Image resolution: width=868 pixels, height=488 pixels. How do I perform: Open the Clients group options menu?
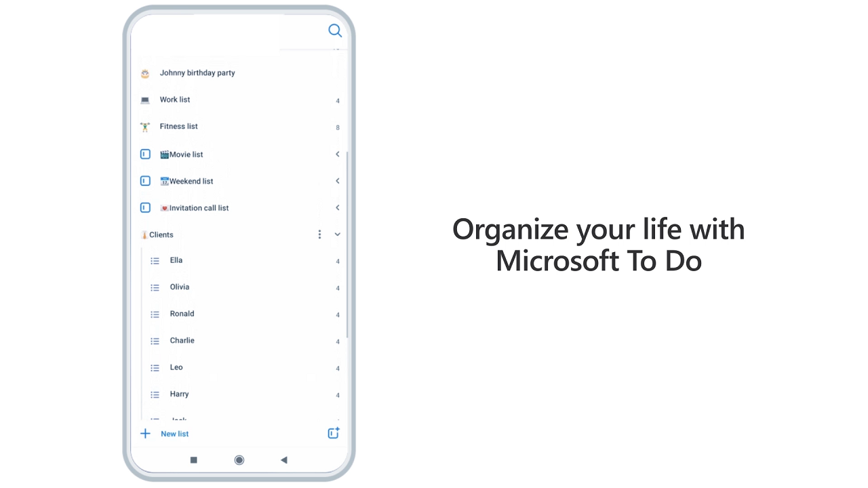pos(319,234)
